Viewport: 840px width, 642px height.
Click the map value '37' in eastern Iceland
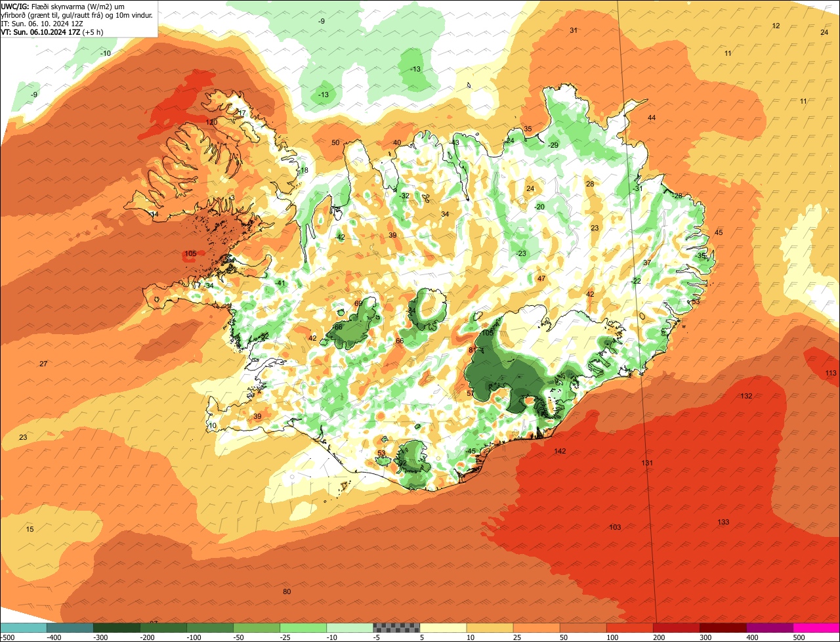click(x=647, y=263)
